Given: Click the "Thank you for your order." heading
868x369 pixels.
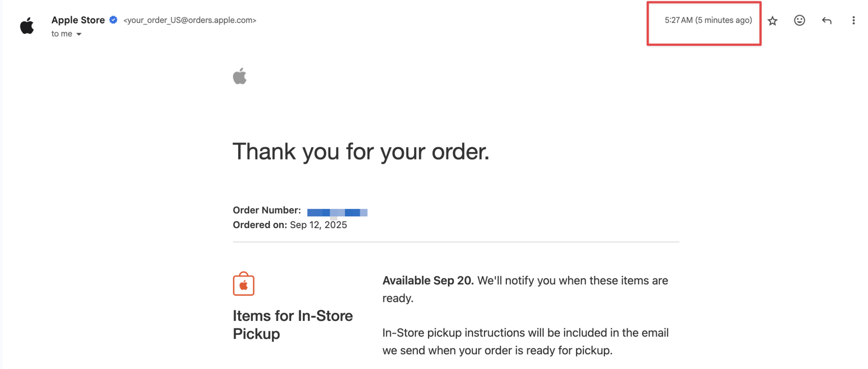Looking at the screenshot, I should (361, 152).
